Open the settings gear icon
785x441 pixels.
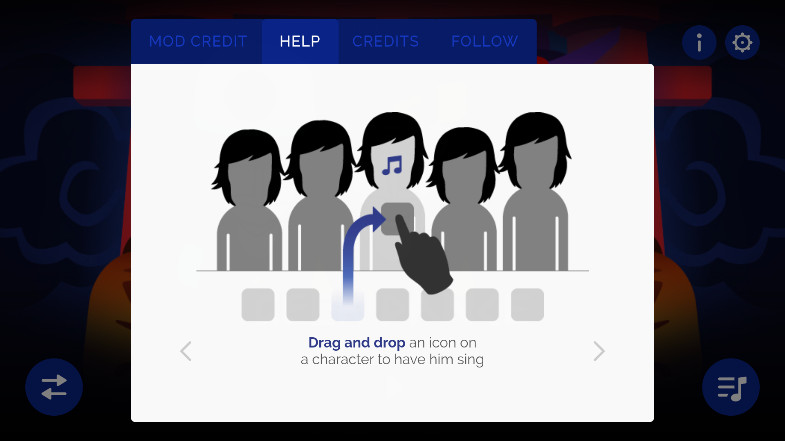742,43
